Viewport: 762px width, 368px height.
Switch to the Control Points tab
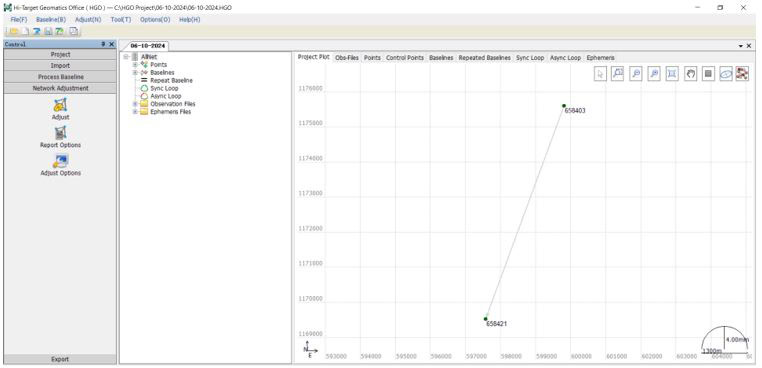coord(405,57)
